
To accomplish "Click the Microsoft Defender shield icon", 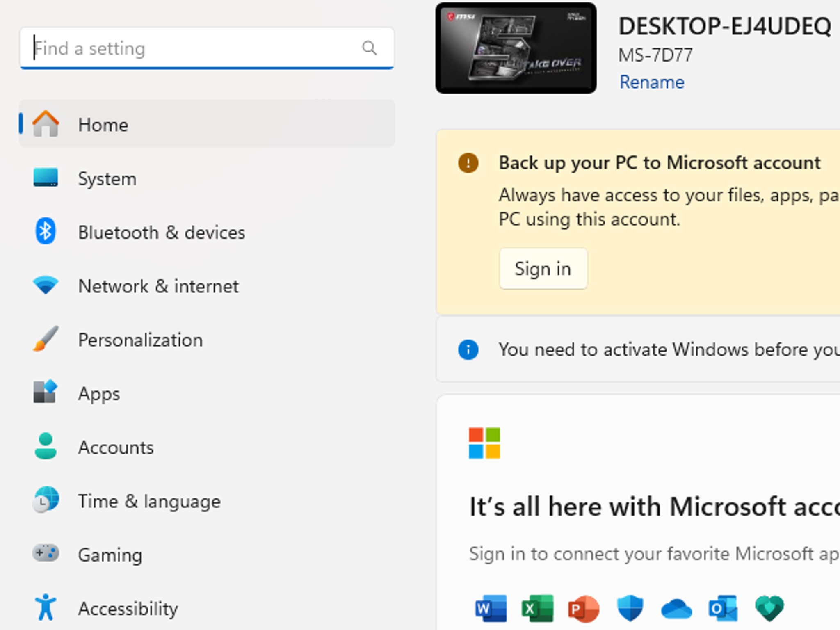I will tap(630, 608).
